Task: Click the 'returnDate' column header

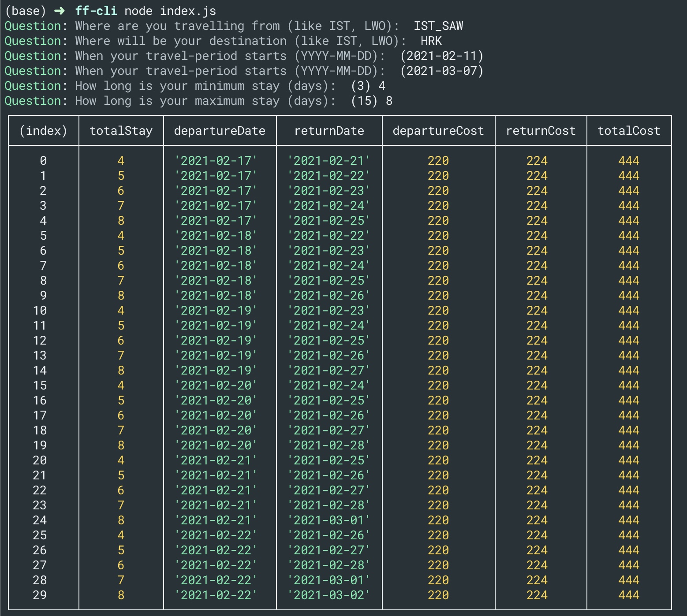Action: click(329, 131)
